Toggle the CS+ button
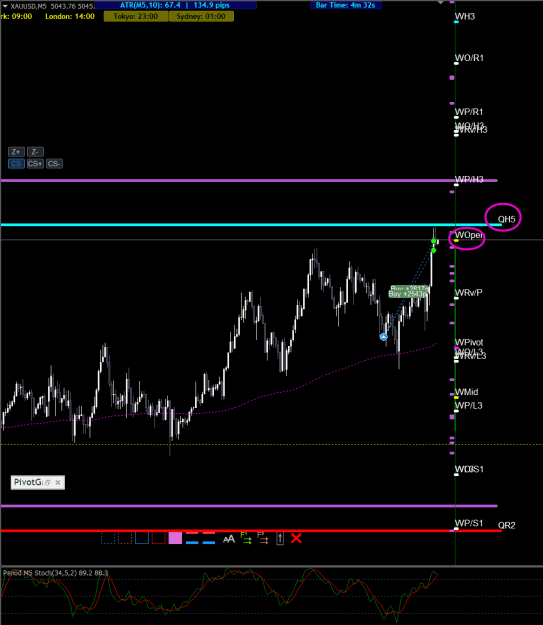Image resolution: width=543 pixels, height=625 pixels. coord(35,164)
